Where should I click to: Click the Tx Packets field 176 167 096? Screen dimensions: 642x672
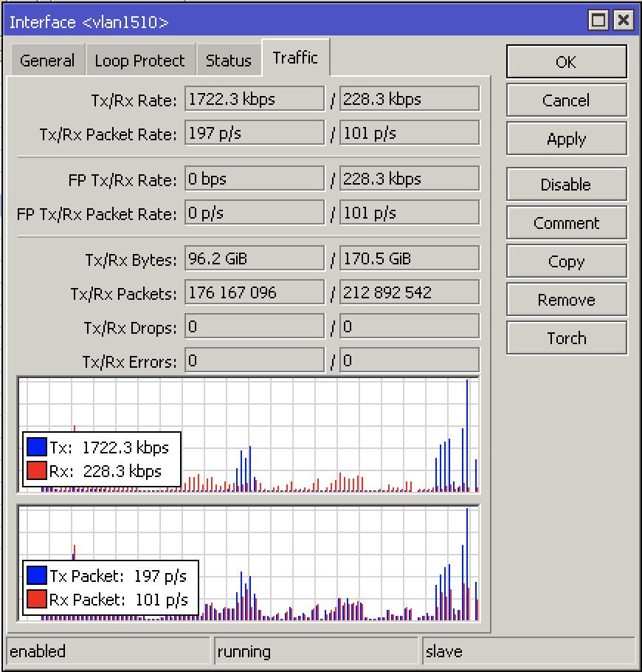pos(255,292)
